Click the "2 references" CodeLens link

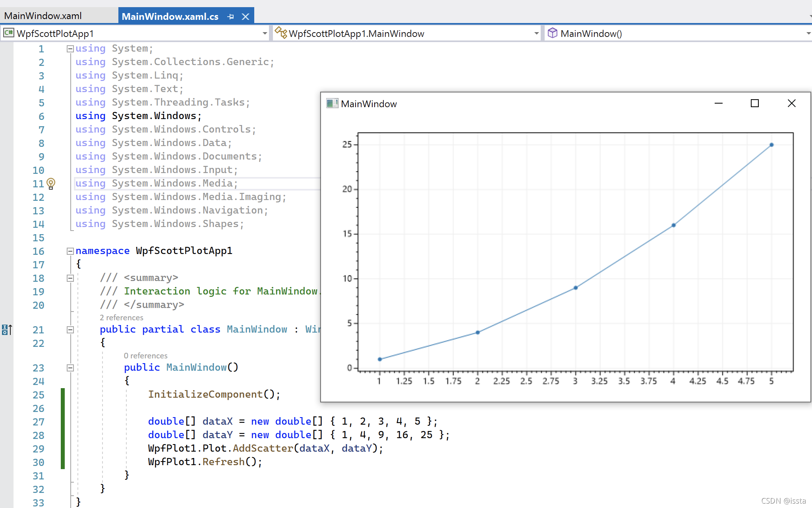(121, 317)
